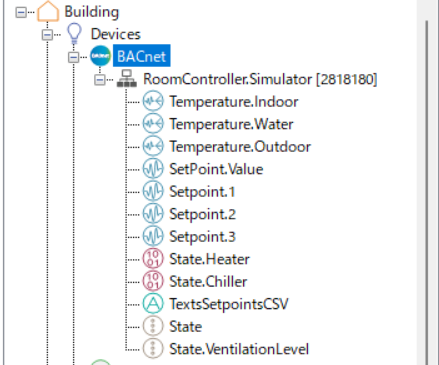Select the Setpoint.2 entry
The width and height of the screenshot is (439, 365).
coord(202,214)
